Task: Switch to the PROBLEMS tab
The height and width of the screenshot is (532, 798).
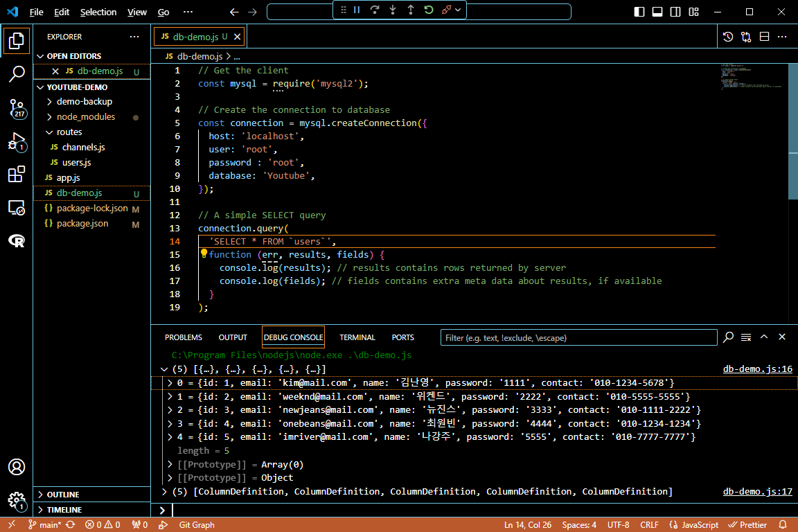Action: (183, 337)
